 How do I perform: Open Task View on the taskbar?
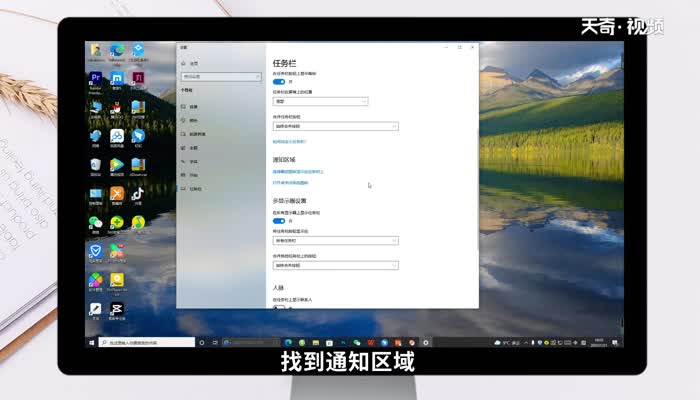(215, 342)
